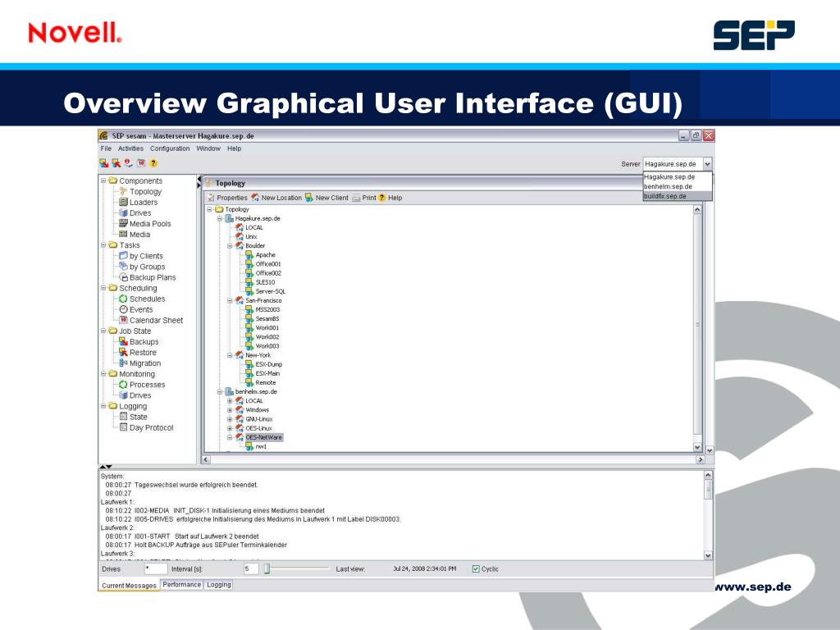Screen dimensions: 840x630
Task: Open the Configuration menu
Action: point(170,148)
